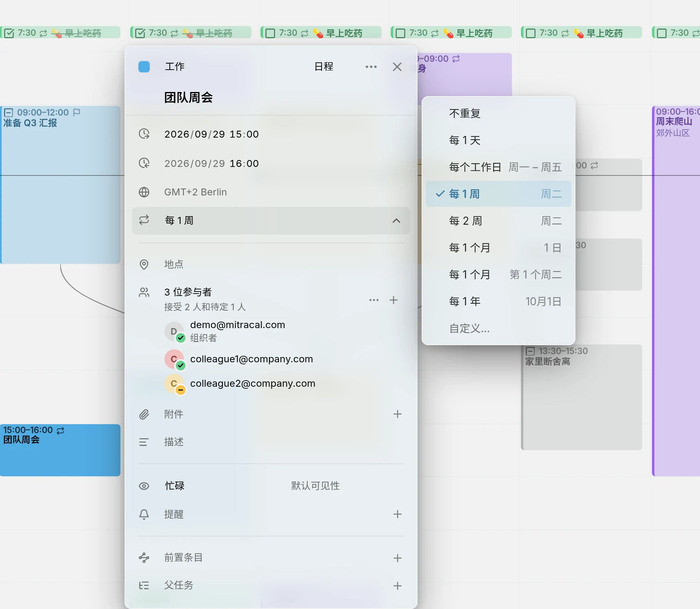700x609 pixels.
Task: Click organizer demo@mitracal.com
Action: (x=238, y=325)
